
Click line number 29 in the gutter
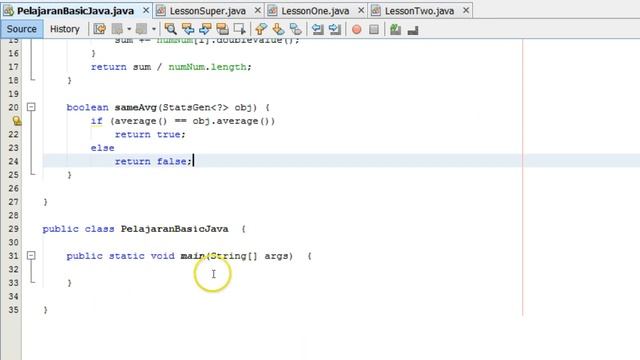(x=13, y=229)
